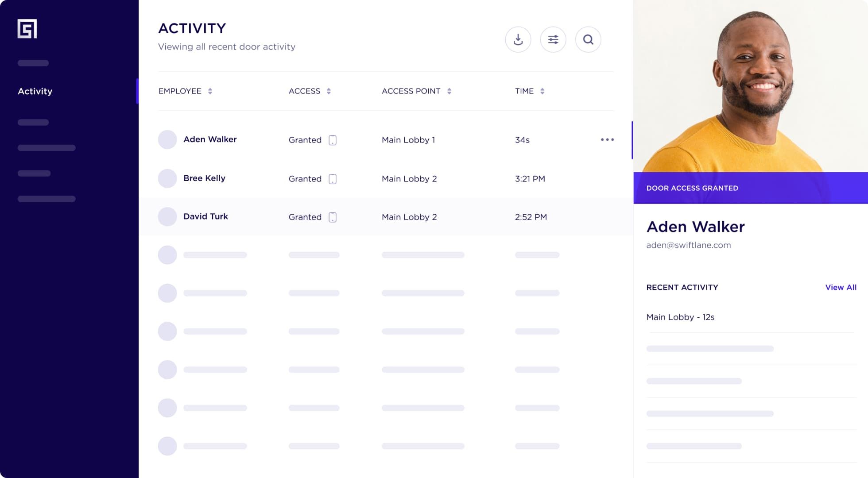Click the Swiftlane logo in sidebar

coord(27,29)
